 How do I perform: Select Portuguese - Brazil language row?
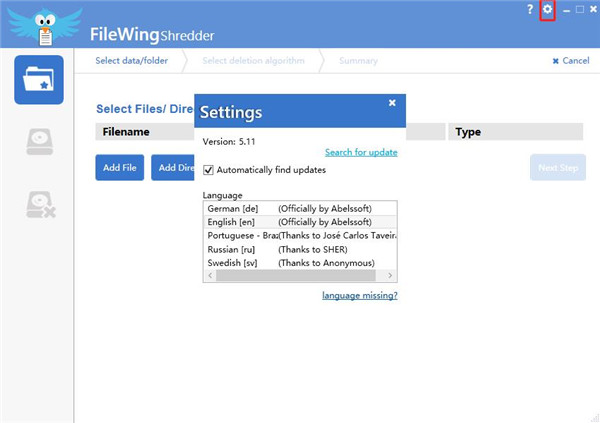(300, 235)
